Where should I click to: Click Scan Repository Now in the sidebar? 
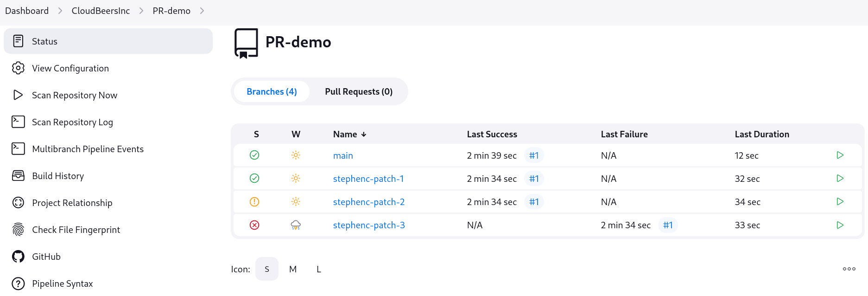point(75,95)
